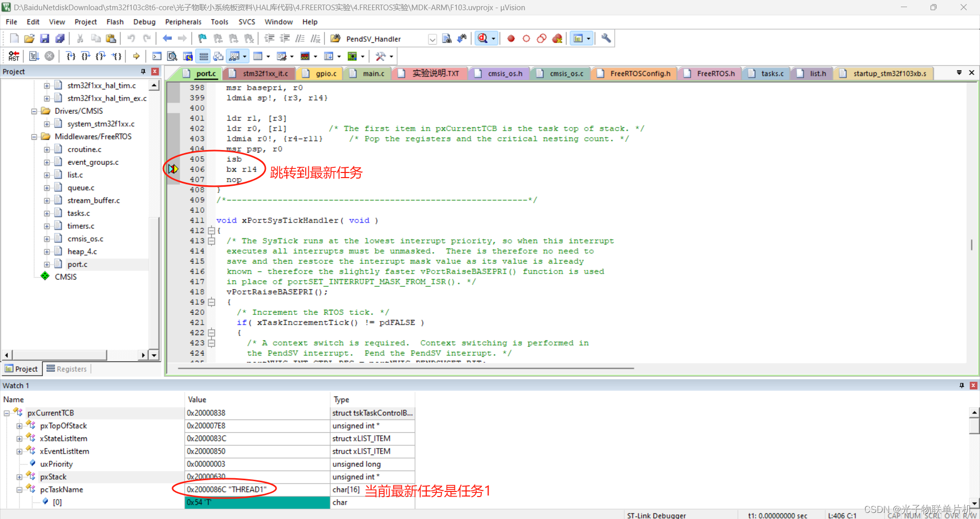
Task: Open the Toolbox dropdown arrow
Action: (391, 56)
